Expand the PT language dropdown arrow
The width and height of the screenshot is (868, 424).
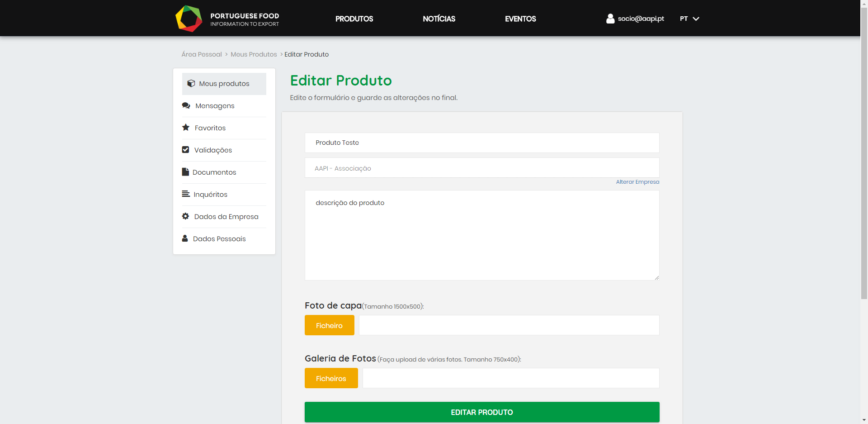696,19
